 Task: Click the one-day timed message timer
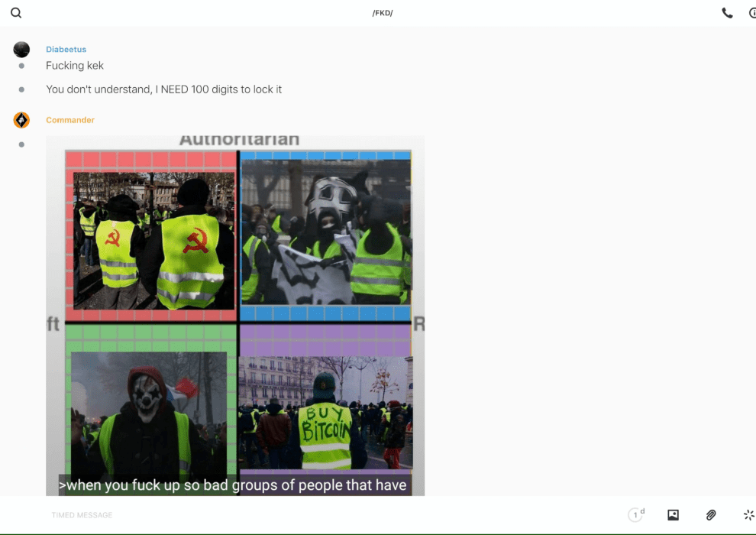(x=635, y=515)
